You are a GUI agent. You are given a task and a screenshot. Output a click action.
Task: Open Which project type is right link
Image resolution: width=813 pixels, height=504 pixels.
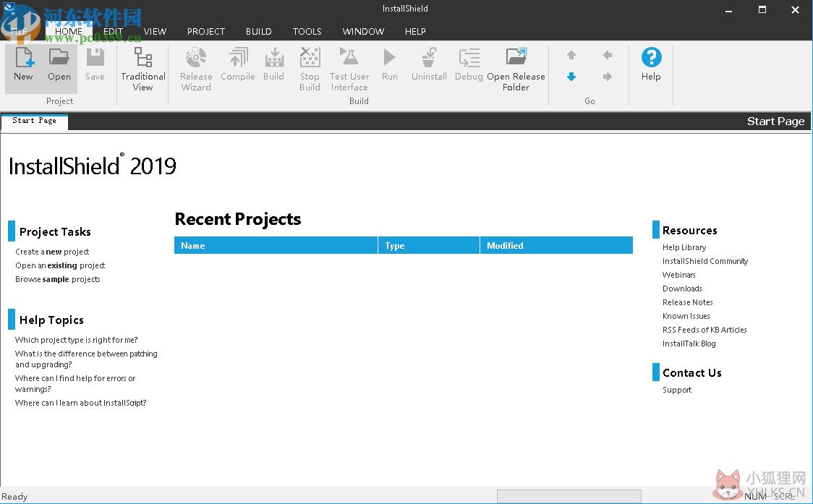76,340
